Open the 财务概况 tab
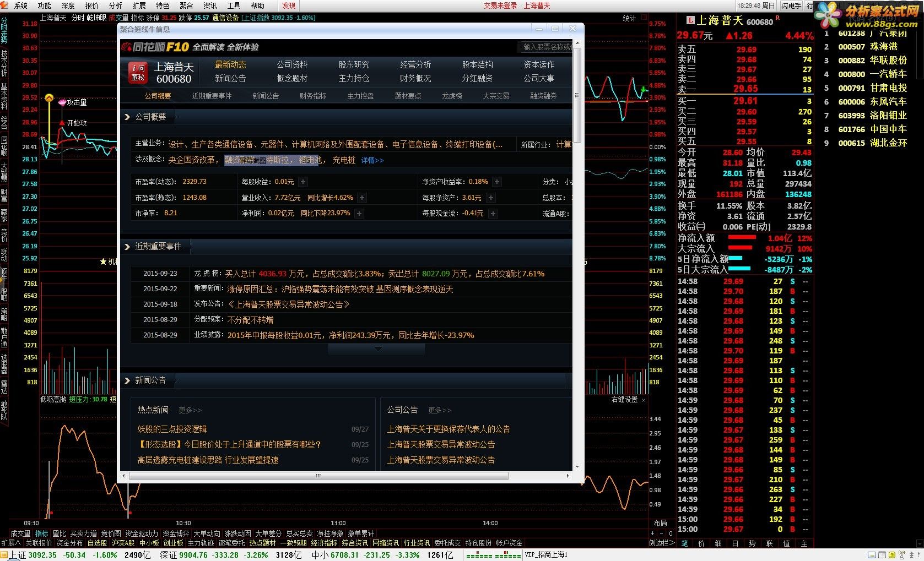Viewport: 924px width, 561px height. click(x=415, y=78)
